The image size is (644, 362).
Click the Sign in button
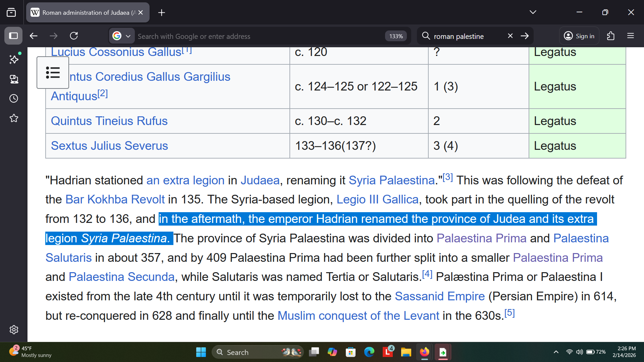(x=579, y=36)
